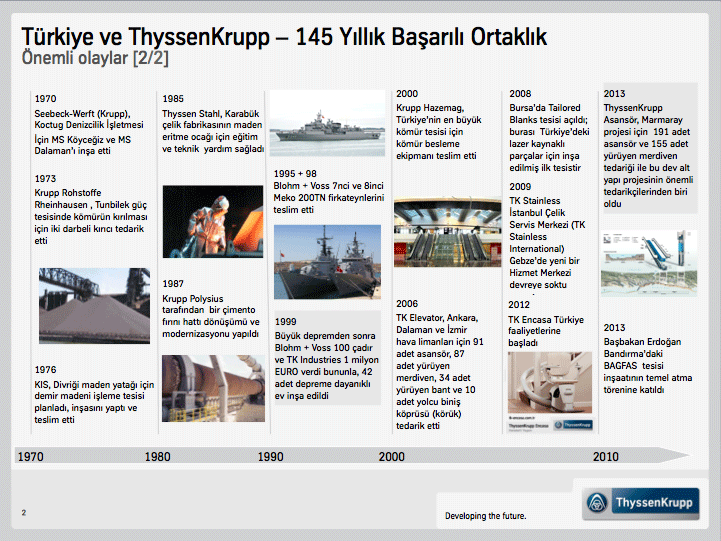This screenshot has width=721, height=541.
Task: Select the 1987 Krupp Polysius event text
Action: 211,309
